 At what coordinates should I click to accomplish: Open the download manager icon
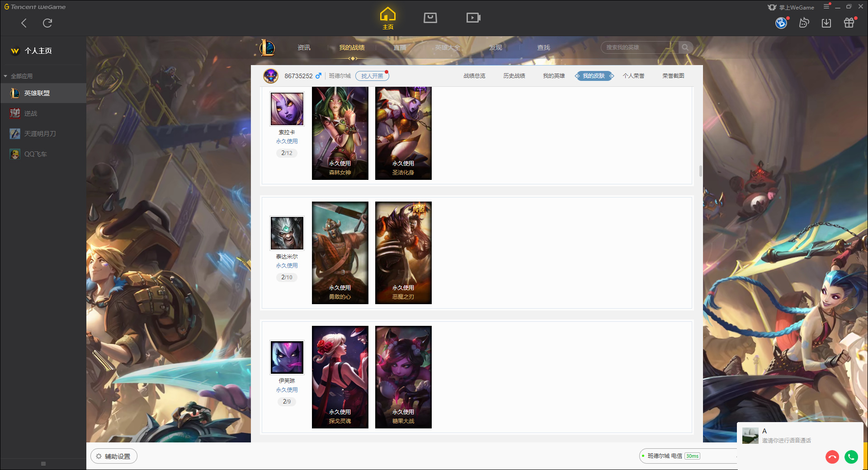[826, 23]
